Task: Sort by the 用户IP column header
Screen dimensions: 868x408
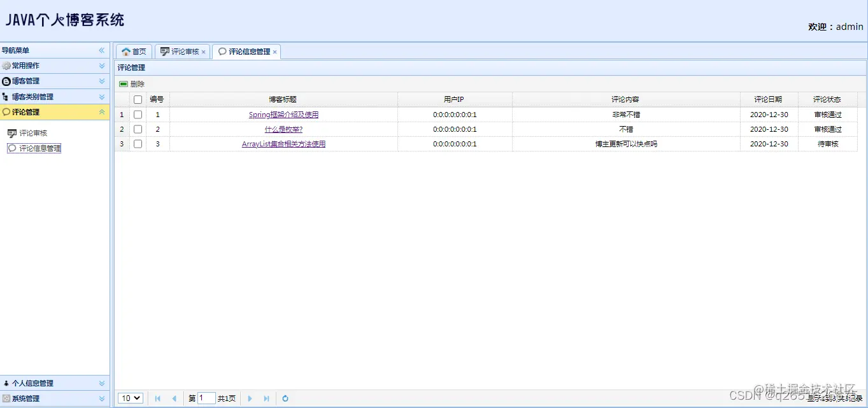Action: [x=455, y=99]
